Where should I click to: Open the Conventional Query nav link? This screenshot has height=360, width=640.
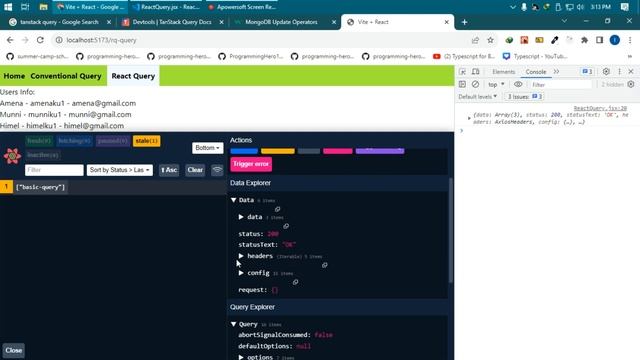[x=66, y=76]
